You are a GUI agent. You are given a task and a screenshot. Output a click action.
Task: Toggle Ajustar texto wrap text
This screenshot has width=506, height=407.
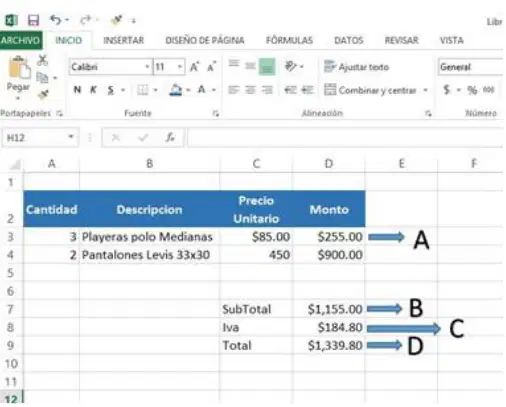356,67
